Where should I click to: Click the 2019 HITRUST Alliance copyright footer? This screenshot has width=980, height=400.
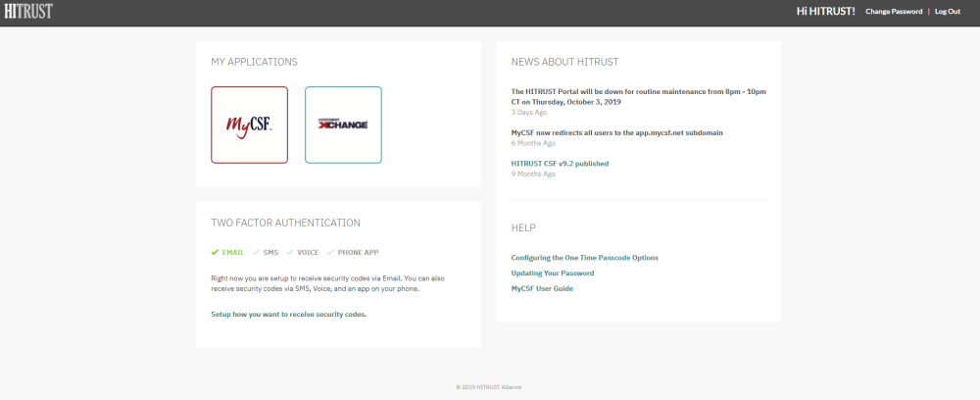pos(489,387)
